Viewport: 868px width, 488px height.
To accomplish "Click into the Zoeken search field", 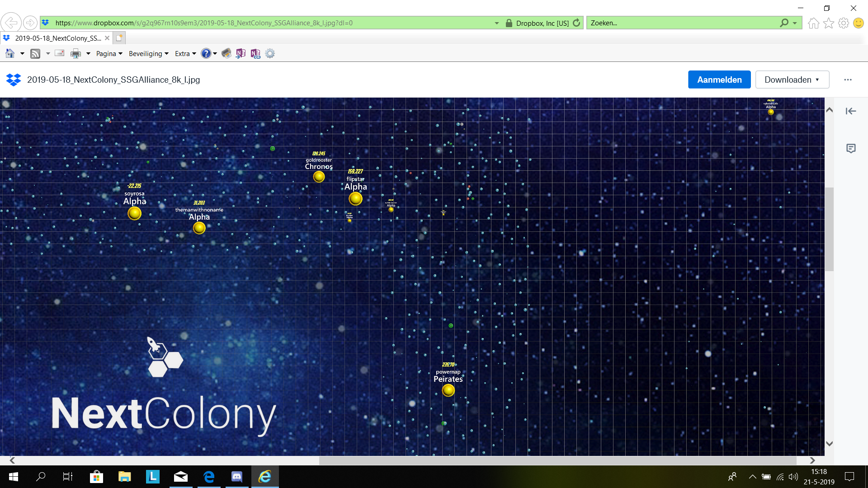I will [683, 23].
